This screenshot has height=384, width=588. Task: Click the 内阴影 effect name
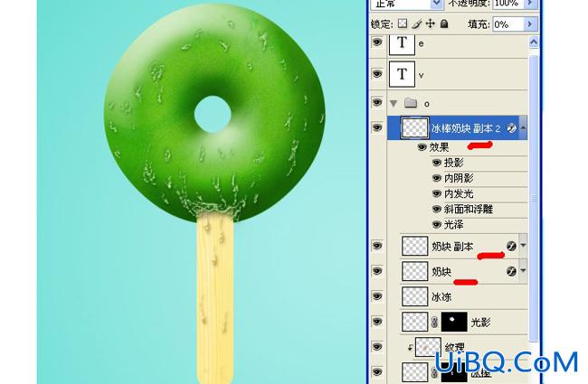point(459,178)
